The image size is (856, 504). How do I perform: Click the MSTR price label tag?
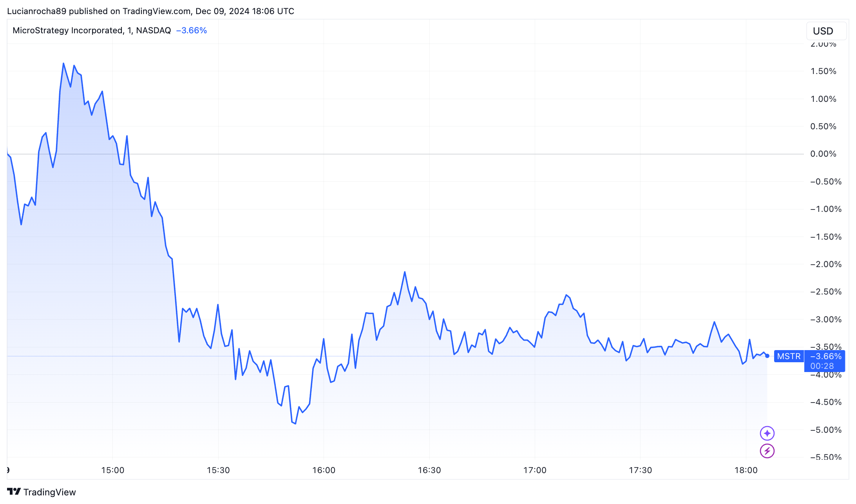click(x=789, y=356)
